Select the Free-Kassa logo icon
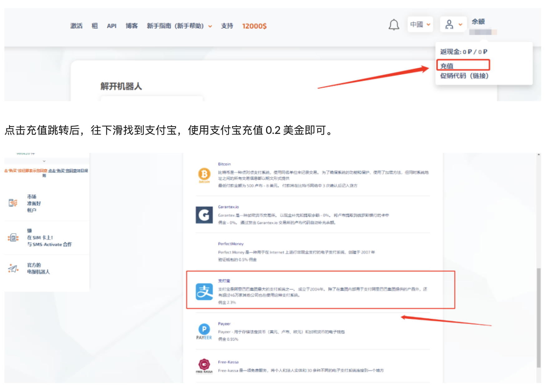 click(204, 366)
